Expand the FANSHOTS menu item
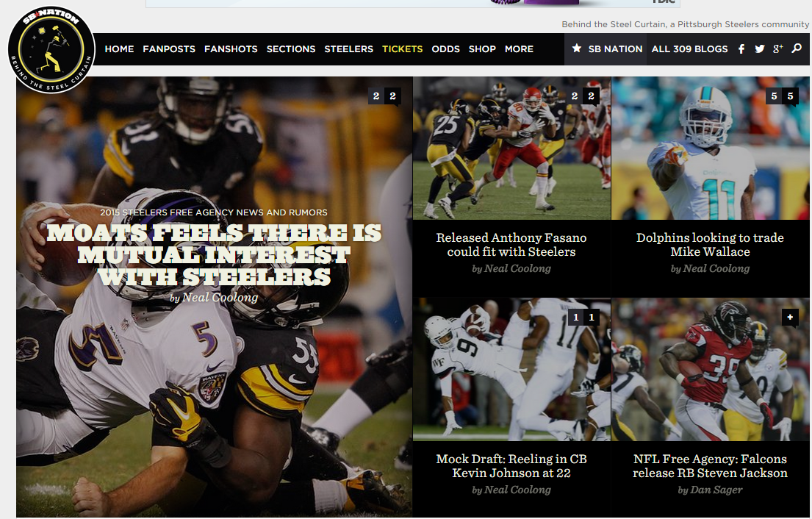This screenshot has width=812, height=519. pyautogui.click(x=231, y=49)
